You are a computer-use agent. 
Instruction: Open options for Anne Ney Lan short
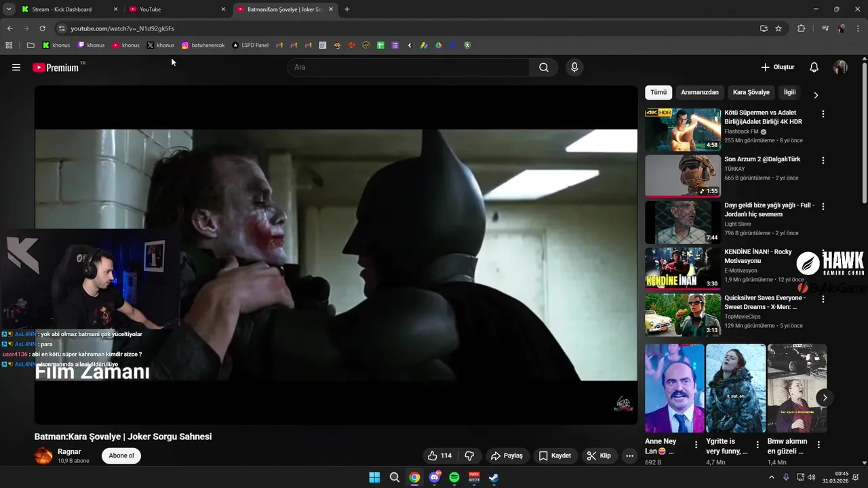coord(696,445)
